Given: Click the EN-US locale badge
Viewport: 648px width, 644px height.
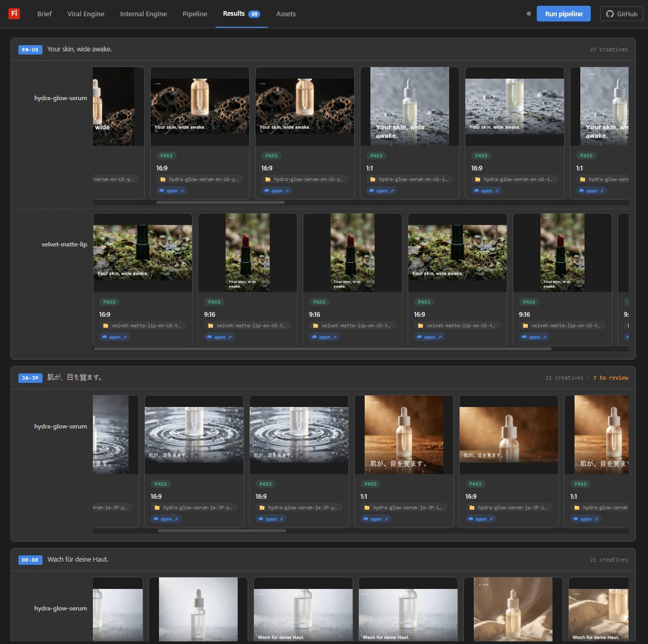Looking at the screenshot, I should (30, 50).
